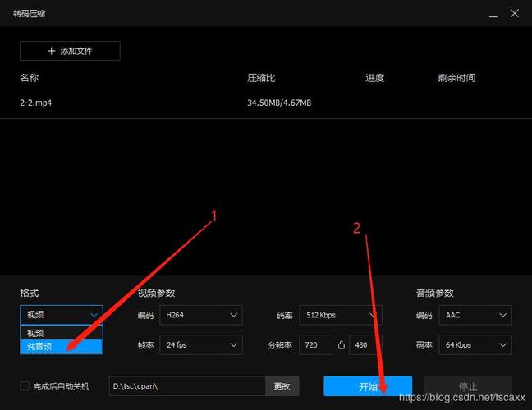Screen dimensions: 532x410
Task: Enable the 完成后自动关机 checkbox
Action: (25, 385)
